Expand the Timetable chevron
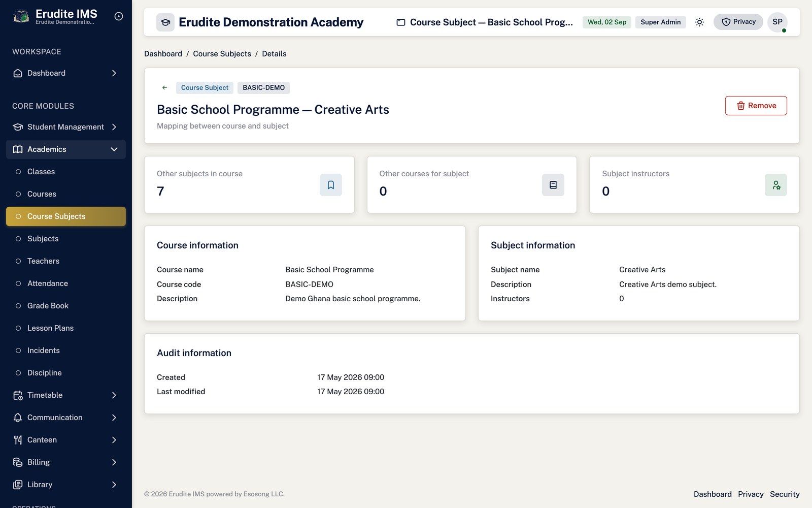 click(114, 395)
